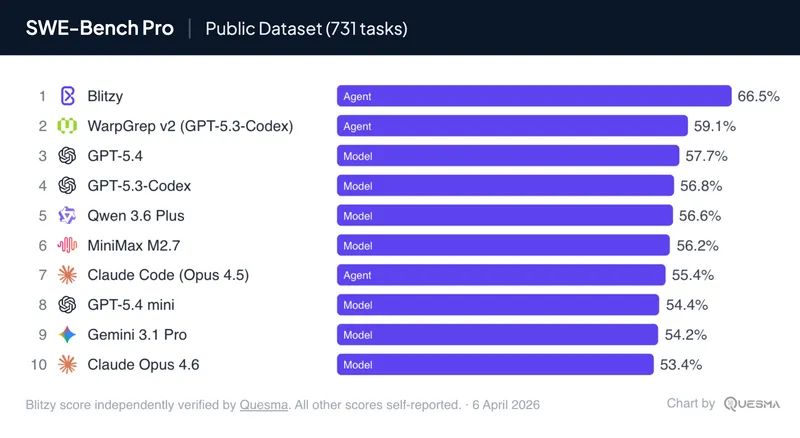The image size is (800, 438).
Task: Click the Blitzy logo icon
Action: (68, 96)
